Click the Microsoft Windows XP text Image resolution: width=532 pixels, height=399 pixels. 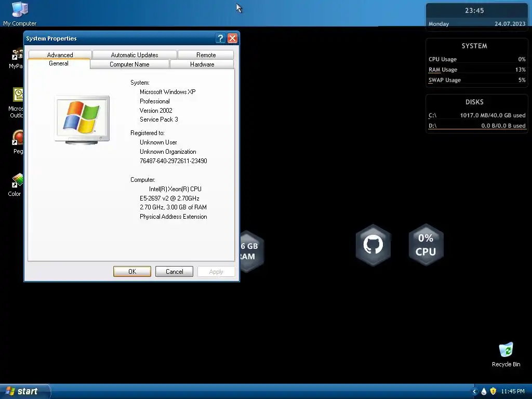coord(168,92)
